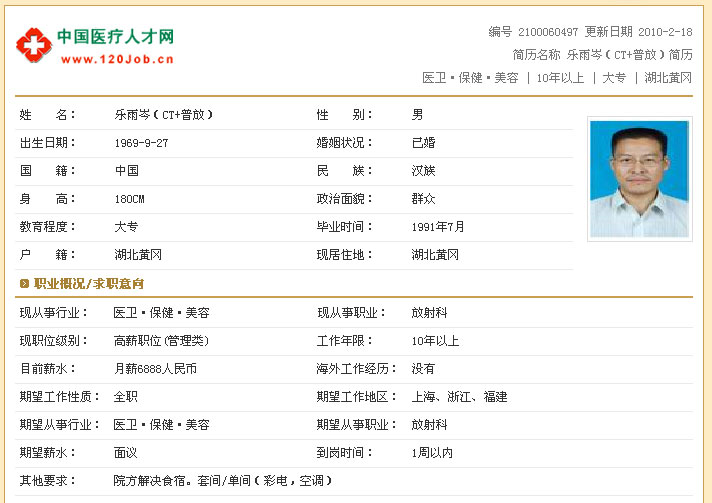Viewport: 712px width, 503px height.
Task: Select the update date 2010-2-18
Action: 665,32
